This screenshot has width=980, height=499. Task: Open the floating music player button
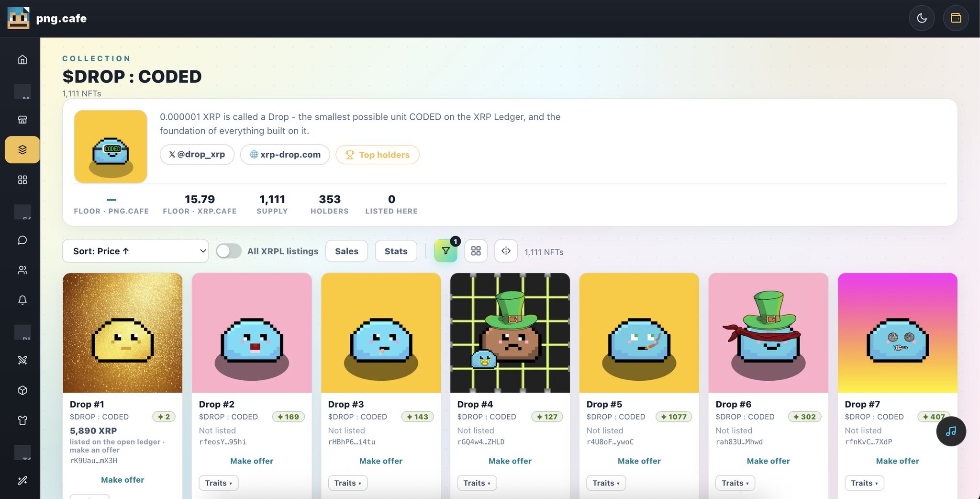pos(951,431)
